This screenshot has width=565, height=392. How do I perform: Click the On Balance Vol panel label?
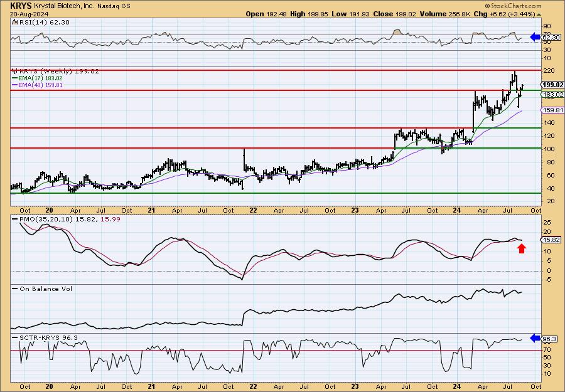pos(46,289)
